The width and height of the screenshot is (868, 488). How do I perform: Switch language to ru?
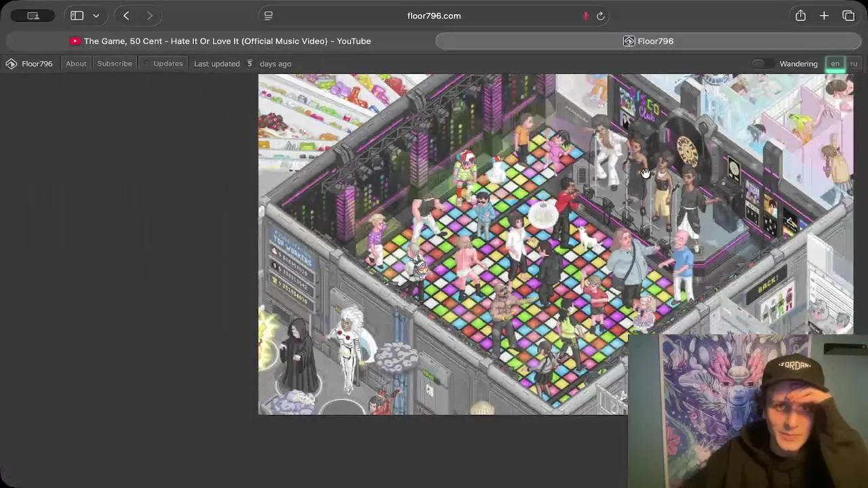coord(853,64)
